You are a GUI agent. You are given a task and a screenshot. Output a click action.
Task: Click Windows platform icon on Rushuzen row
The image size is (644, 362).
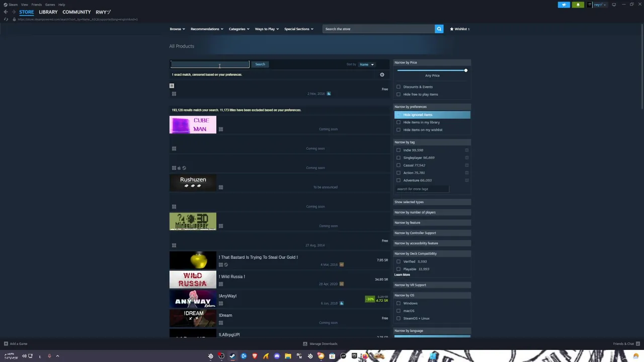(x=220, y=188)
